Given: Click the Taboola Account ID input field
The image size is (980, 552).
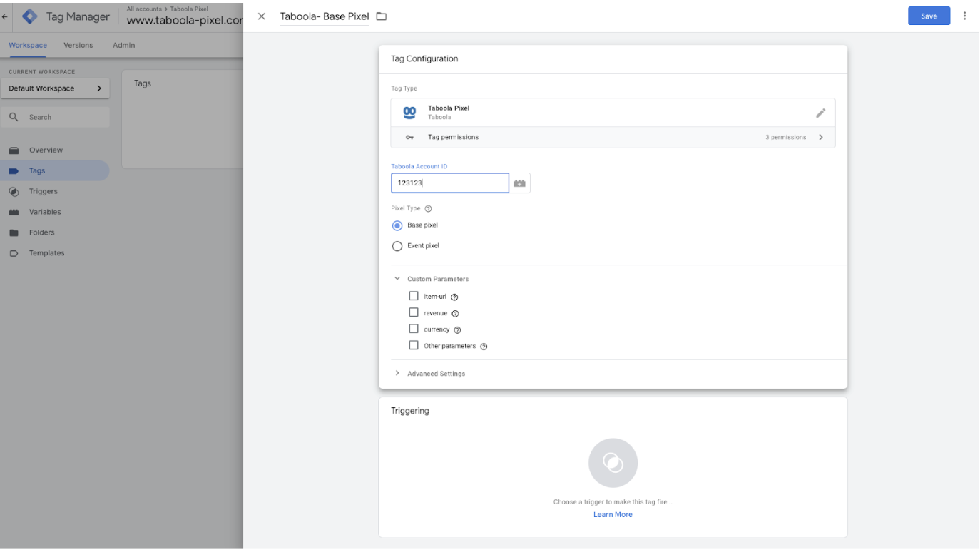Looking at the screenshot, I should point(450,183).
